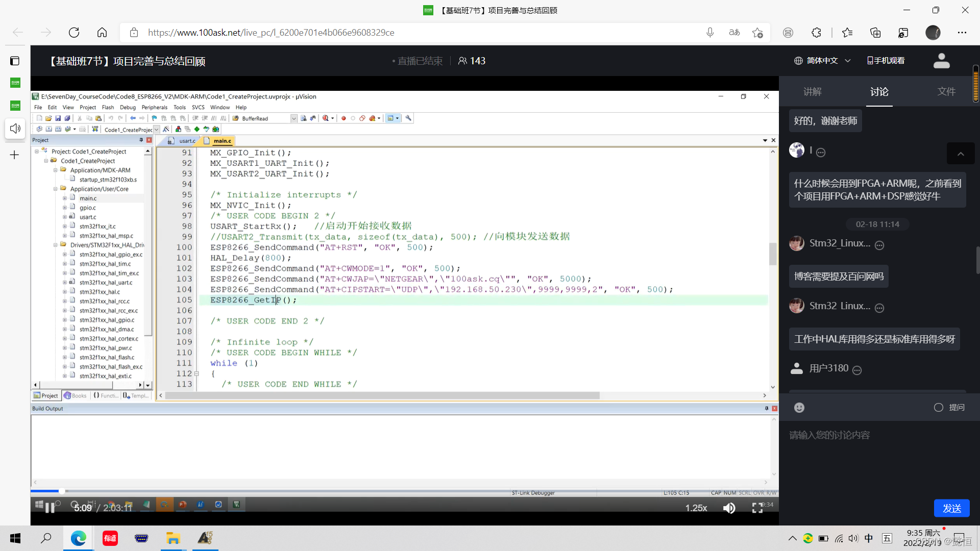Click the Navigate backward blue arrow icon
Viewport: 980px width, 551px height.
[x=133, y=118]
